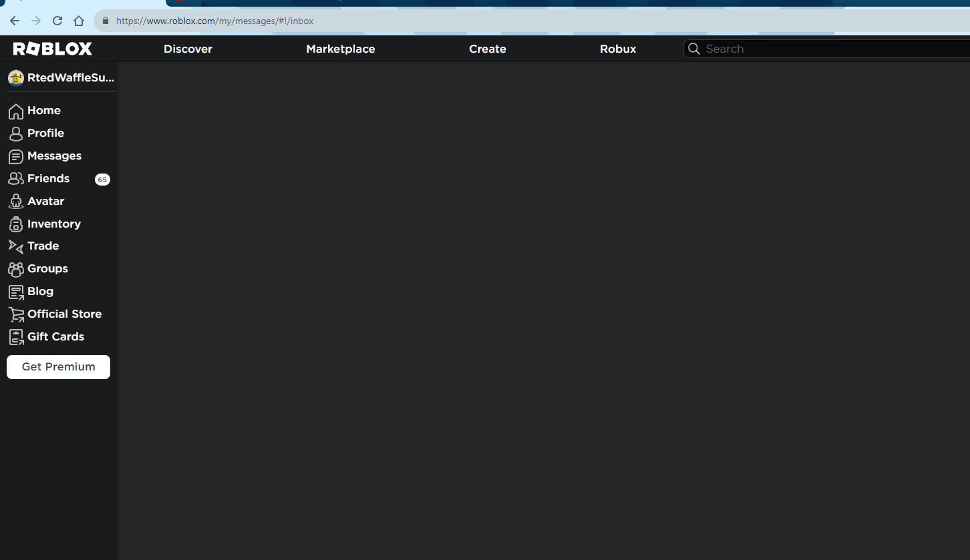Click the Official Store cart icon
Image resolution: width=970 pixels, height=560 pixels.
(x=16, y=314)
